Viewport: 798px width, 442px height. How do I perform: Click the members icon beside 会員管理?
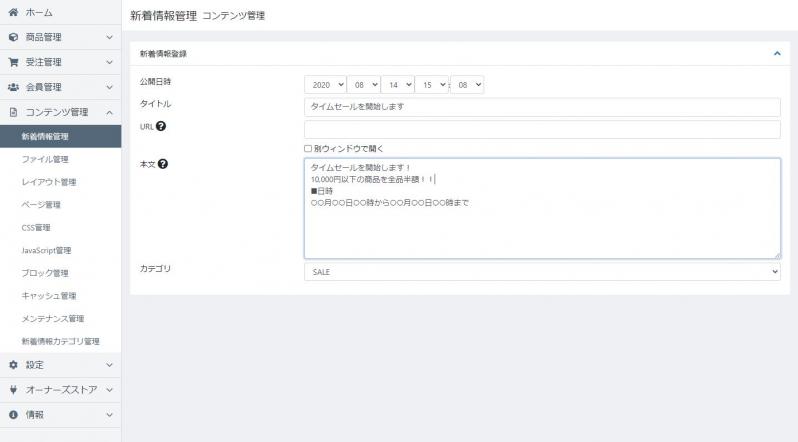coord(13,87)
